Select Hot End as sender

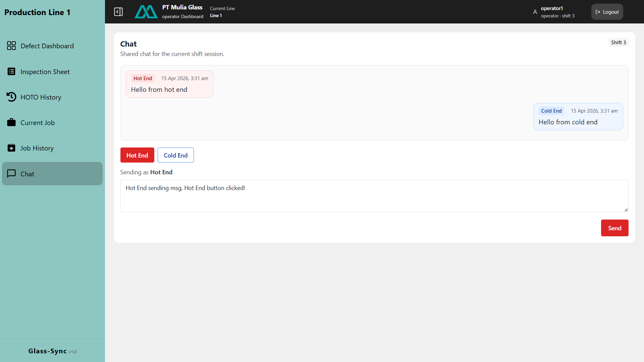[x=137, y=155]
